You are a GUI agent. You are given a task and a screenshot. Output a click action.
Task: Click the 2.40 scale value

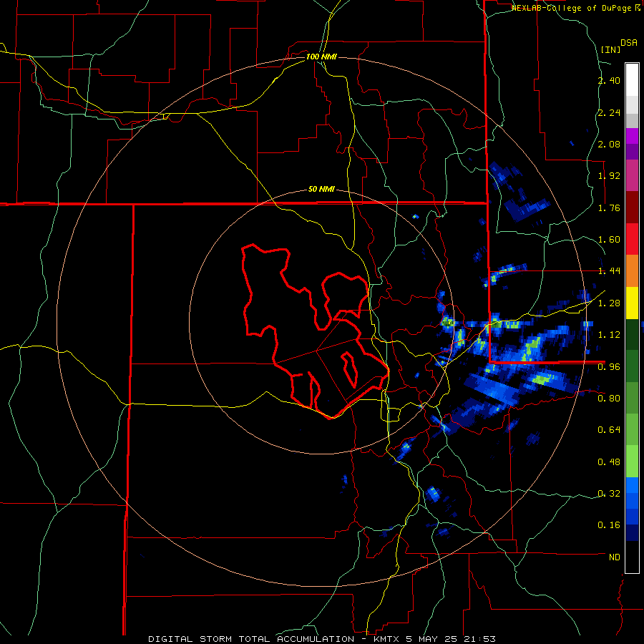point(609,80)
